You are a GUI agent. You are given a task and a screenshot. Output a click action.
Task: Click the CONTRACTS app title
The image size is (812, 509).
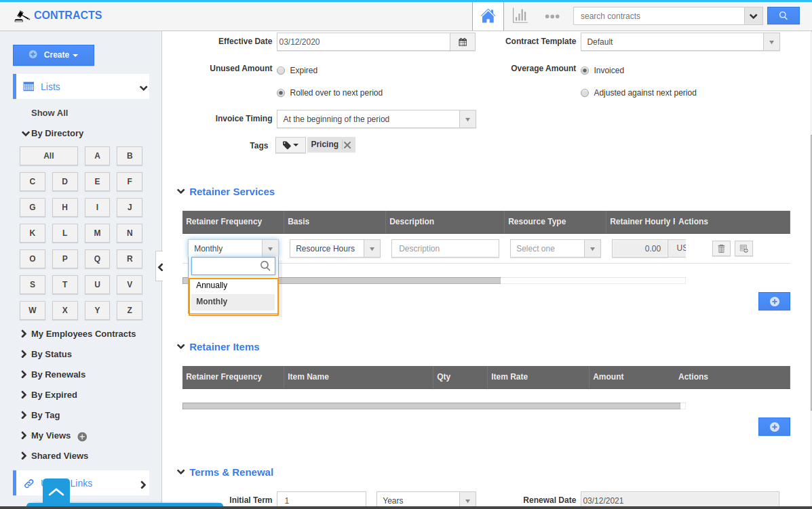click(x=68, y=16)
